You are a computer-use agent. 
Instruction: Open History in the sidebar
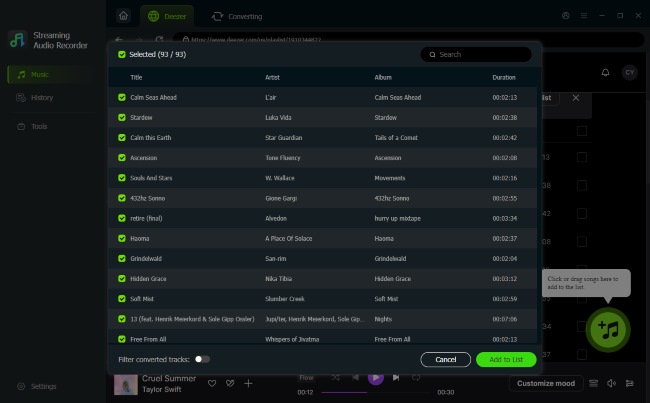coord(34,98)
